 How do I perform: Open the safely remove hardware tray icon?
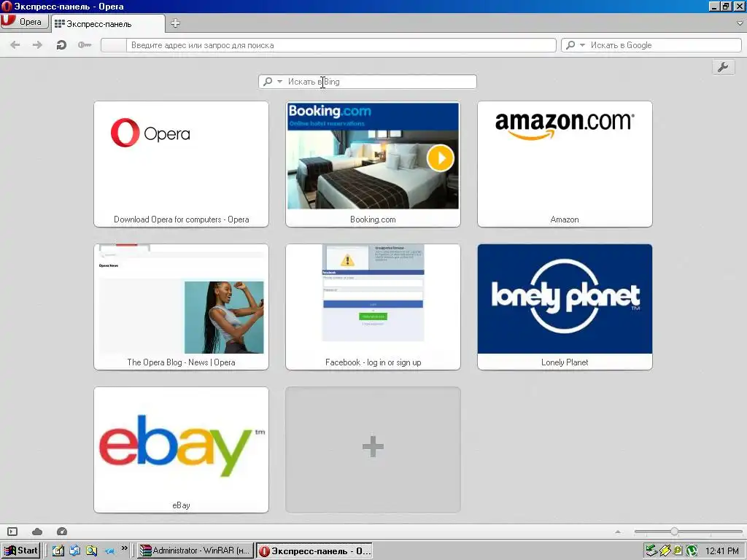coord(651,551)
